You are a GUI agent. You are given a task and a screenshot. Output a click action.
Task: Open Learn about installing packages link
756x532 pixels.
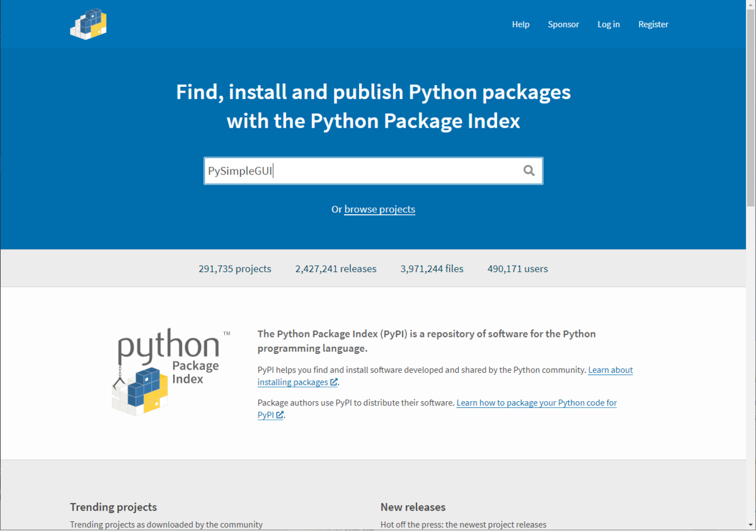point(445,376)
